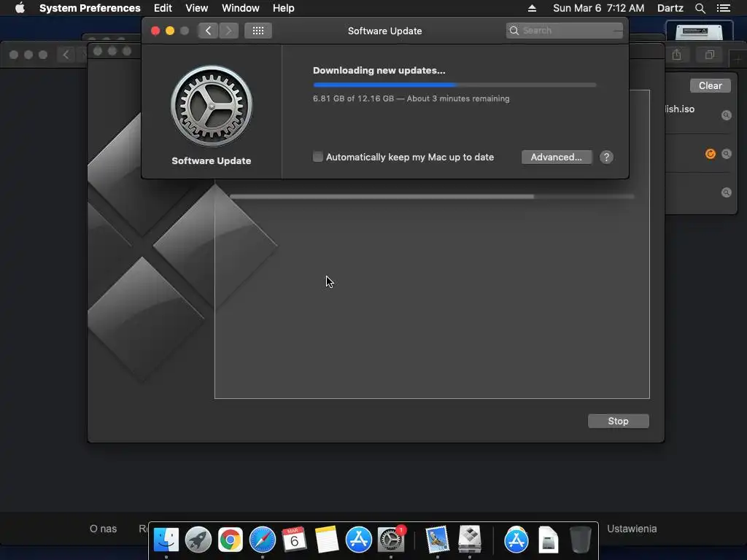Open the Edit menu

(163, 8)
